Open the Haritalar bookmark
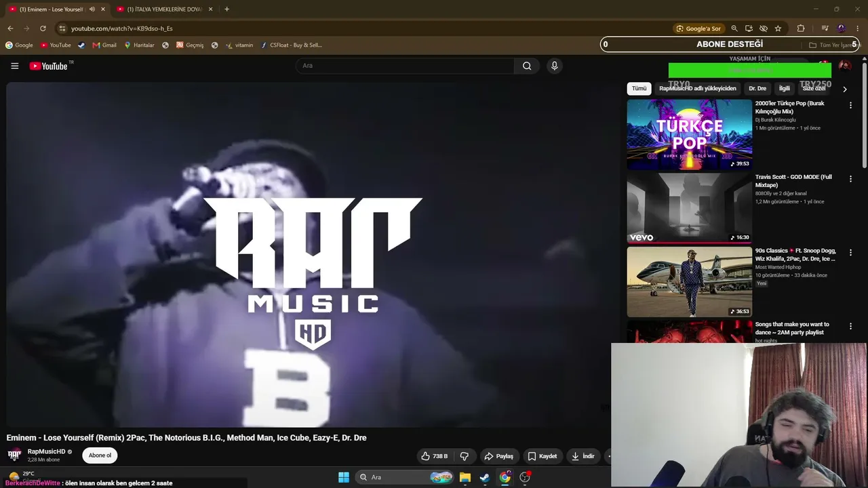Screen dimensions: 868x488 [x=139, y=45]
